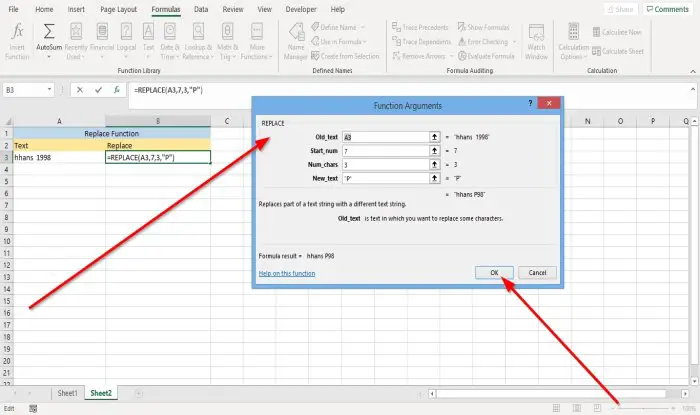Expand the Error Checking dropdown arrow
Screen dimensions: 700x415
click(514, 42)
